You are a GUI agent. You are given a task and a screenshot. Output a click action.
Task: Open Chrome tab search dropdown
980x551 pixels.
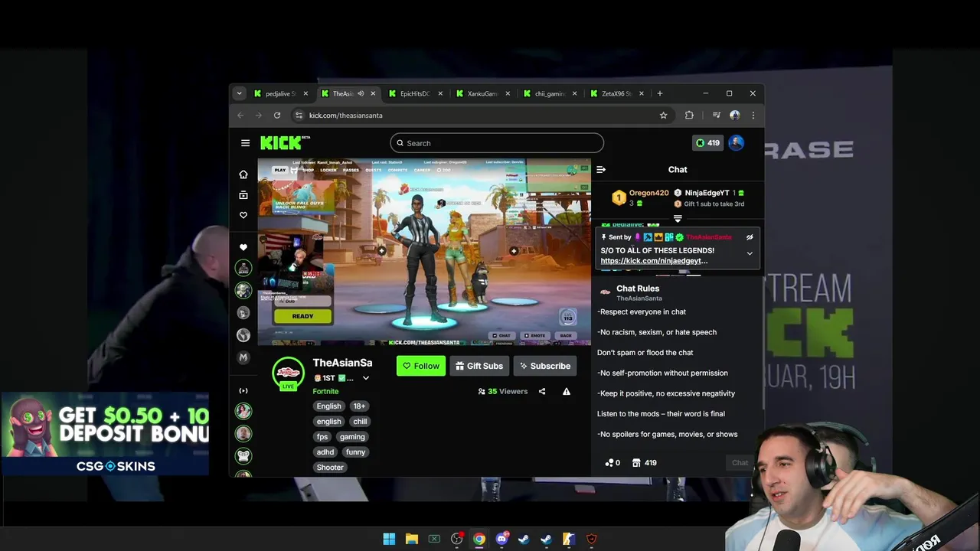pos(239,93)
